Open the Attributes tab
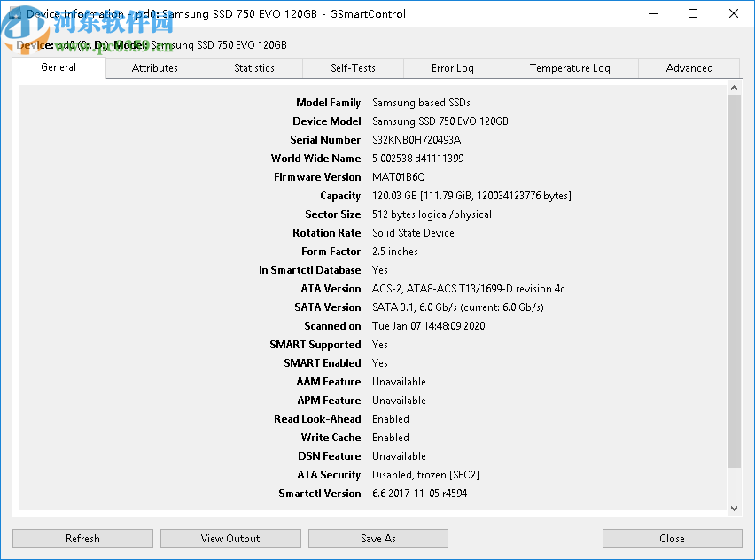Viewport: 755px width, 560px height. pos(155,68)
